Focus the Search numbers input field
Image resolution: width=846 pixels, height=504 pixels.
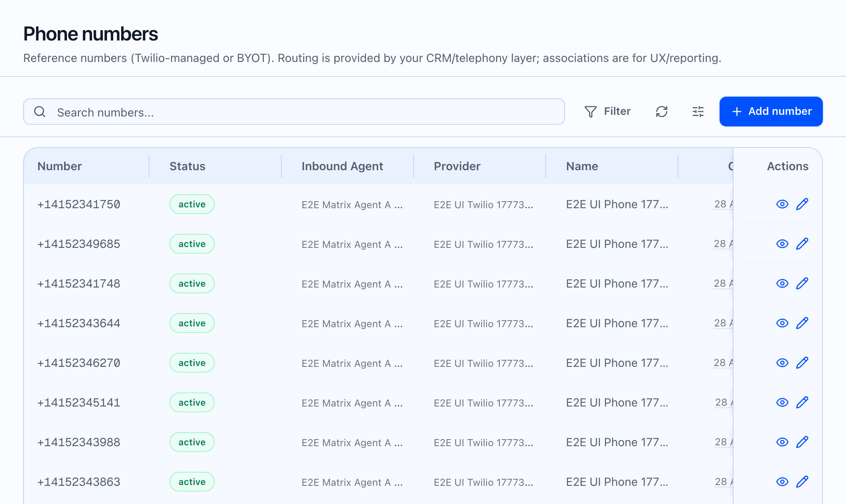click(x=294, y=112)
